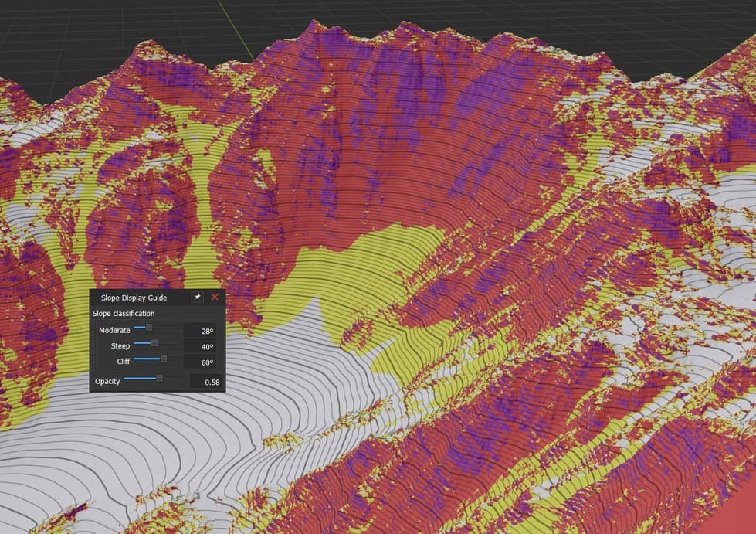Image resolution: width=756 pixels, height=534 pixels.
Task: Click Moderate slider track right of handle
Action: coord(168,328)
